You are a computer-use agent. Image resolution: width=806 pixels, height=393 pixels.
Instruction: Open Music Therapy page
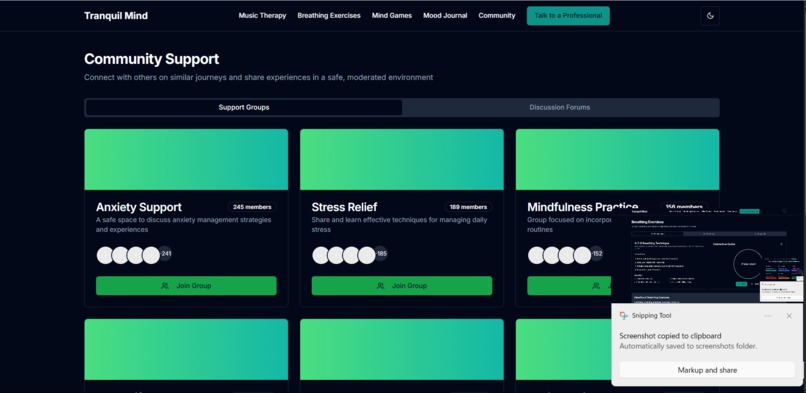pyautogui.click(x=262, y=16)
